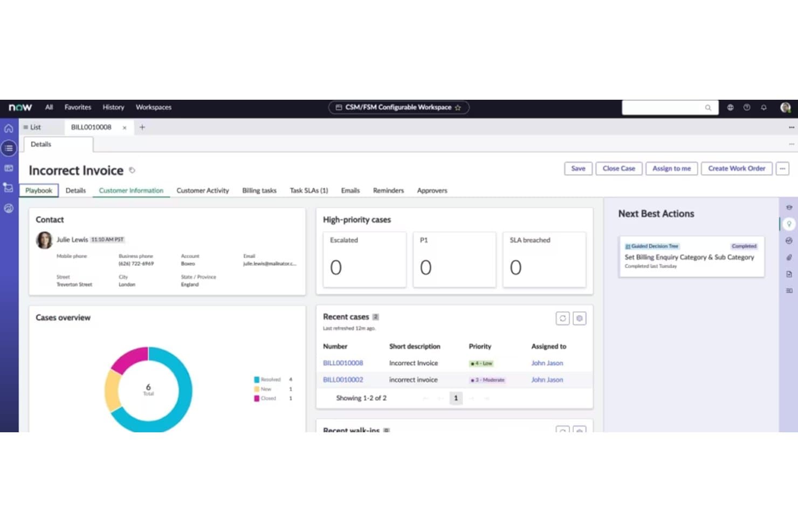
Task: Open Recent cases settings gear
Action: tap(579, 319)
